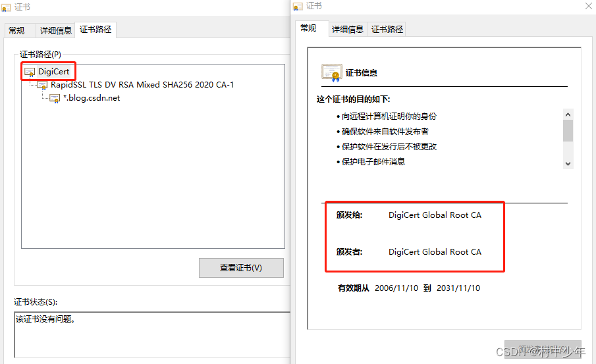Close the right certificate window
Viewport: 596px width, 364px height.
click(x=589, y=6)
